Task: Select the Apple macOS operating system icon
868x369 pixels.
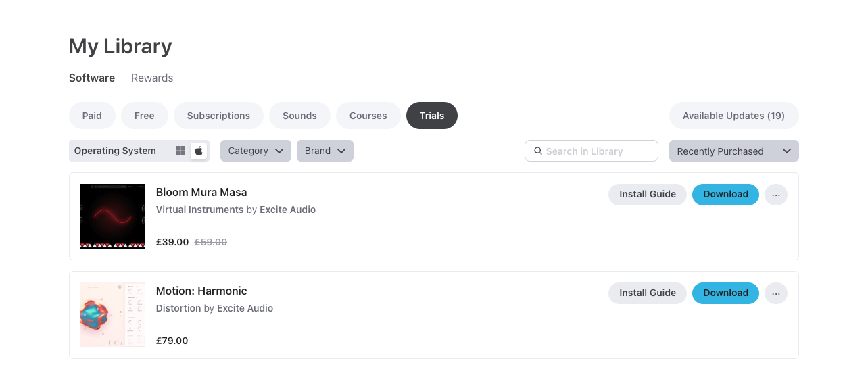Action: coord(199,151)
